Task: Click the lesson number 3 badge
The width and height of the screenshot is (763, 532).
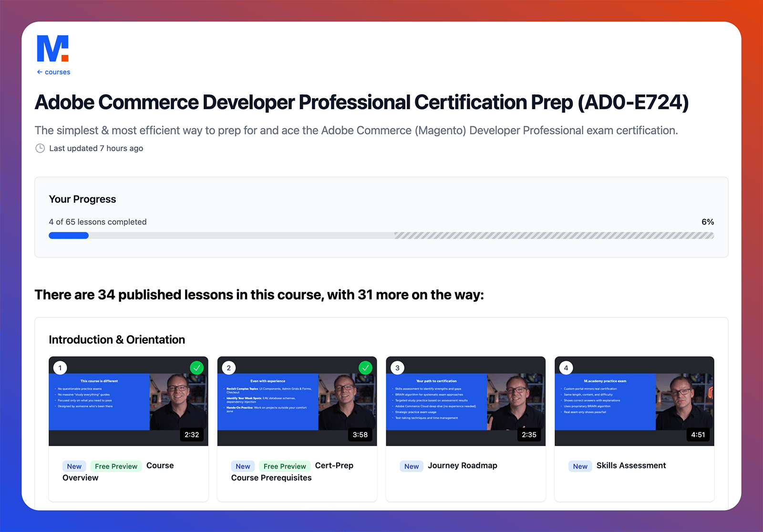Action: coord(397,368)
